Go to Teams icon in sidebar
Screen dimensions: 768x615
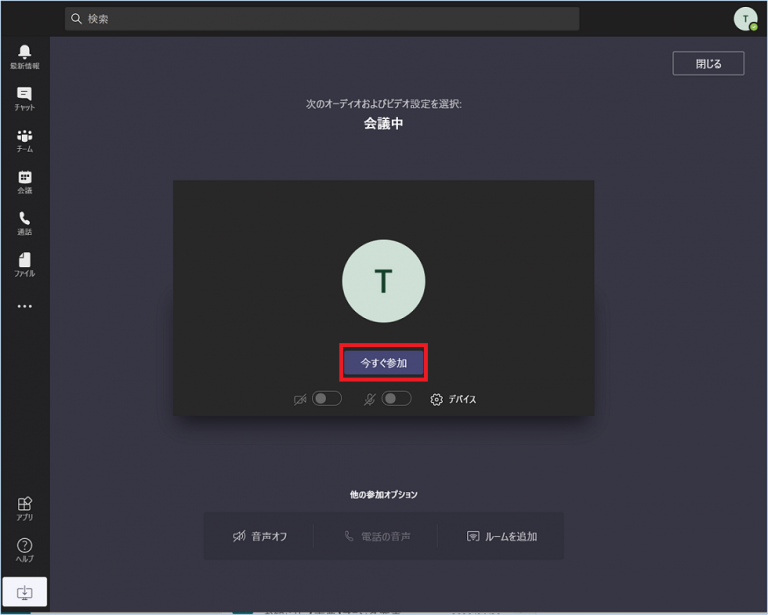point(24,140)
